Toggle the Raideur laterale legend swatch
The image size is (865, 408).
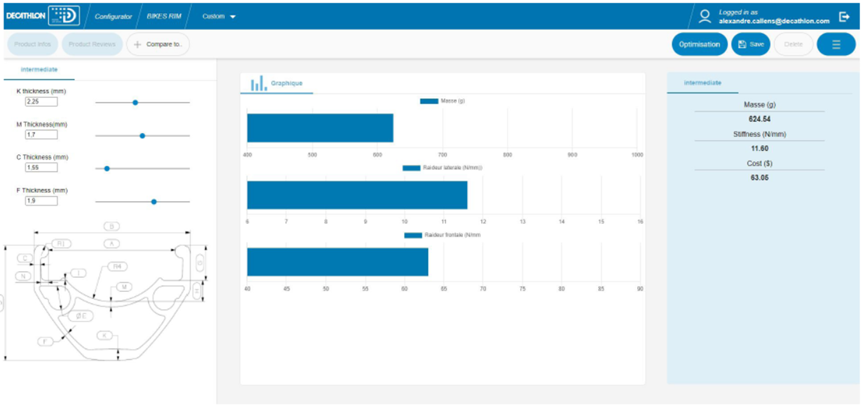click(x=411, y=168)
